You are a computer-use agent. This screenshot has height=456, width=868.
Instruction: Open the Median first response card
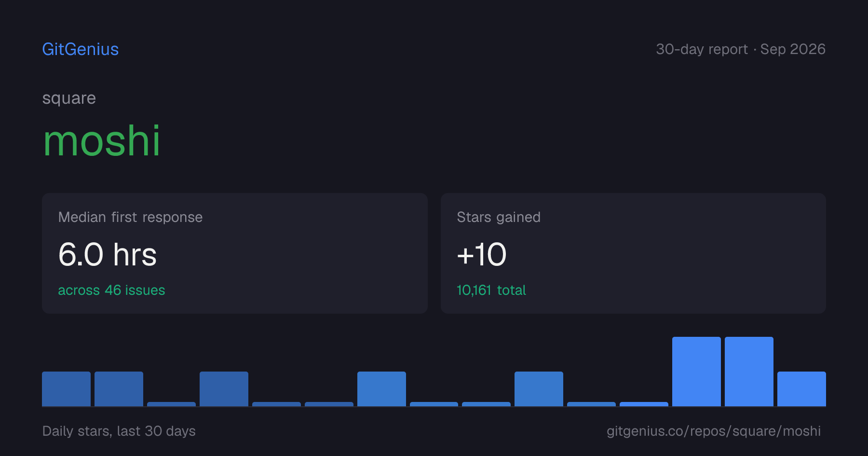tap(235, 253)
